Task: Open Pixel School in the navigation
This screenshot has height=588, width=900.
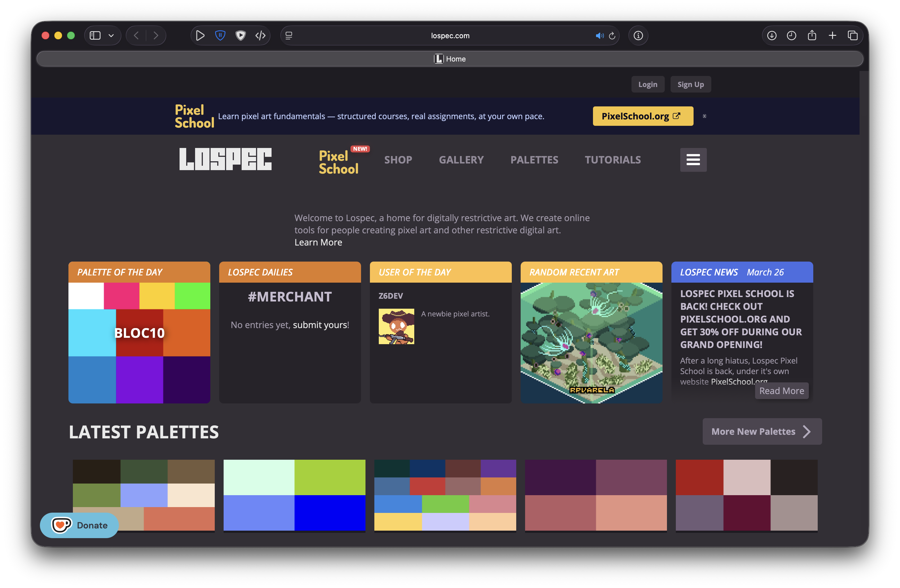Action: (339, 162)
